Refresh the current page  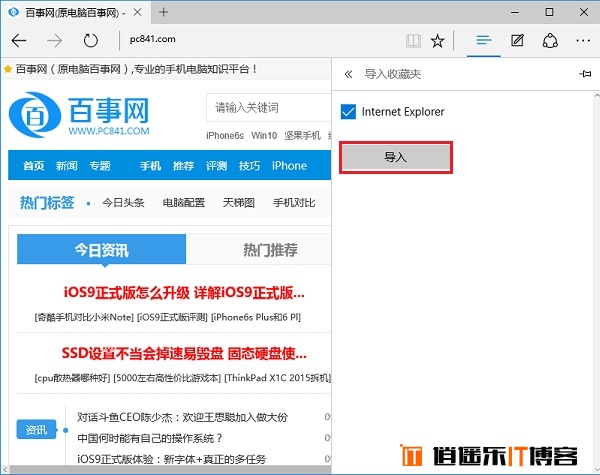pyautogui.click(x=91, y=40)
